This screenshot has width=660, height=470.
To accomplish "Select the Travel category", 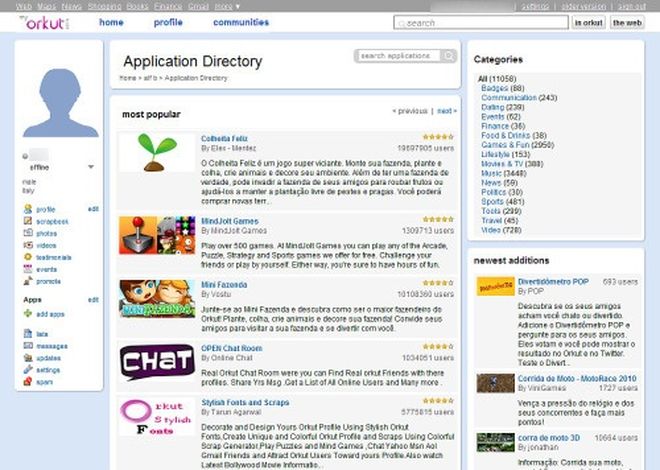I will (x=491, y=220).
